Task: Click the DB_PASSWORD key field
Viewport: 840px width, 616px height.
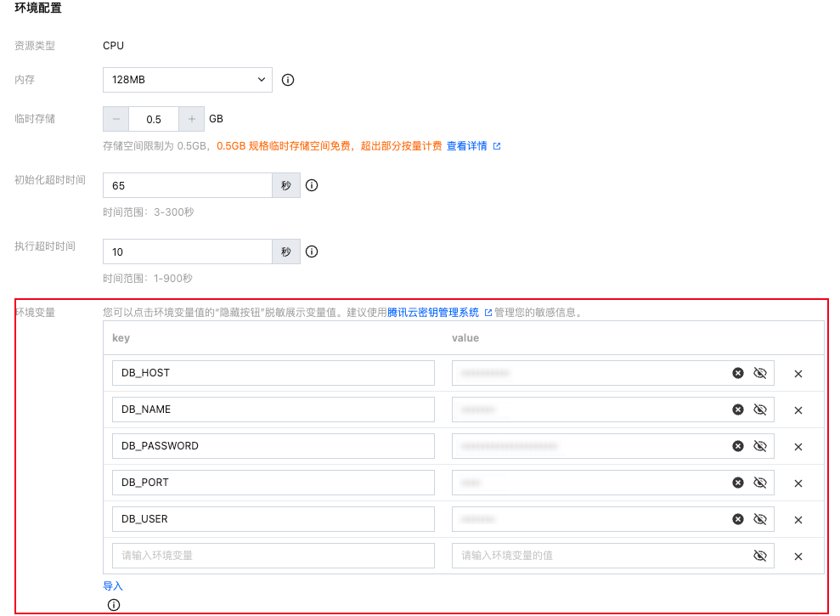Action: click(273, 446)
